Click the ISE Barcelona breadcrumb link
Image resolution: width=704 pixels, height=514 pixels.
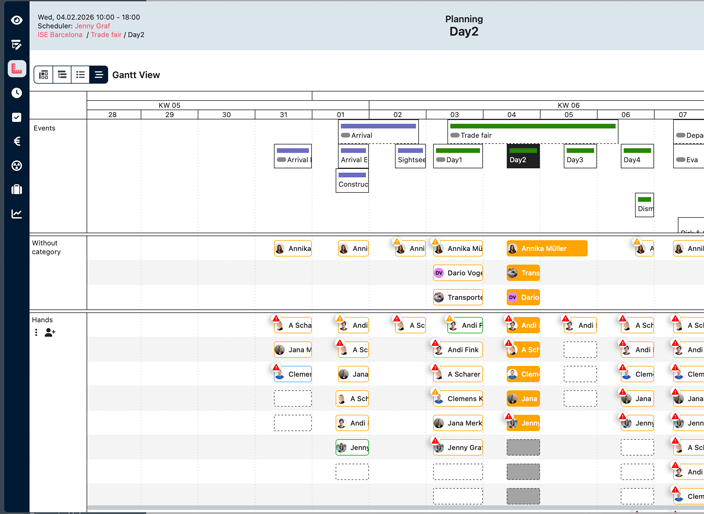click(x=60, y=35)
